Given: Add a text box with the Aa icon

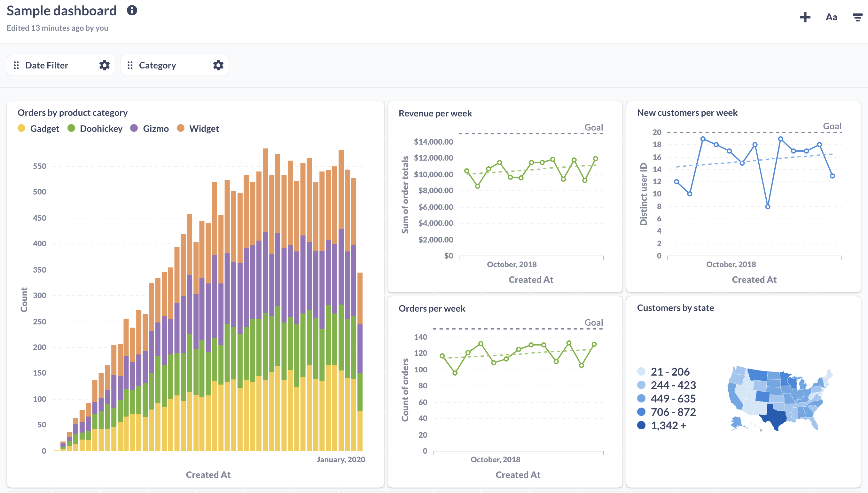Looking at the screenshot, I should [831, 17].
